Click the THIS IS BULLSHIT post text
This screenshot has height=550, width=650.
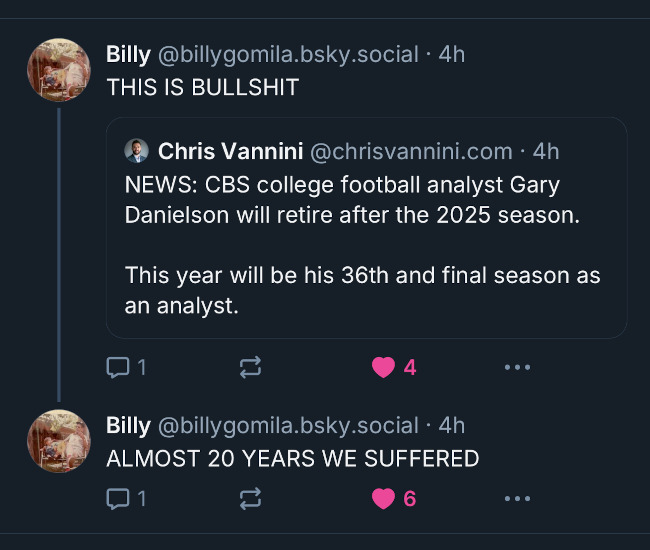(202, 87)
